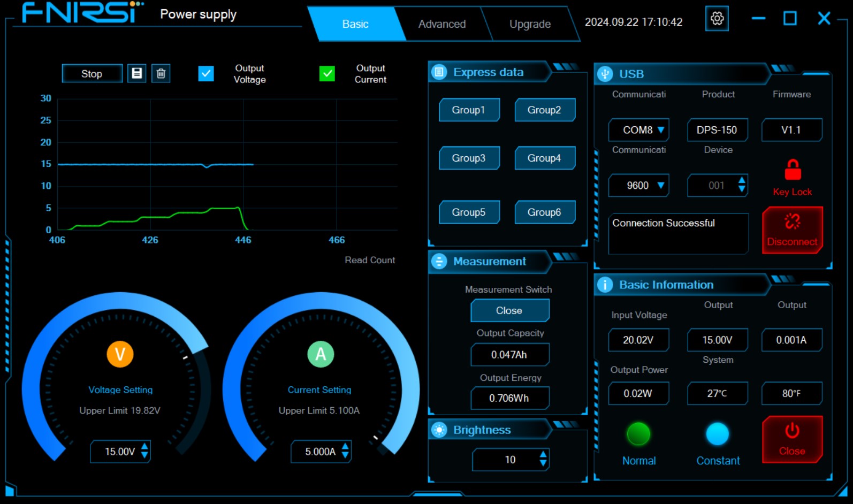The image size is (853, 504).
Task: Increase the Brightness stepper value
Action: pos(543,455)
